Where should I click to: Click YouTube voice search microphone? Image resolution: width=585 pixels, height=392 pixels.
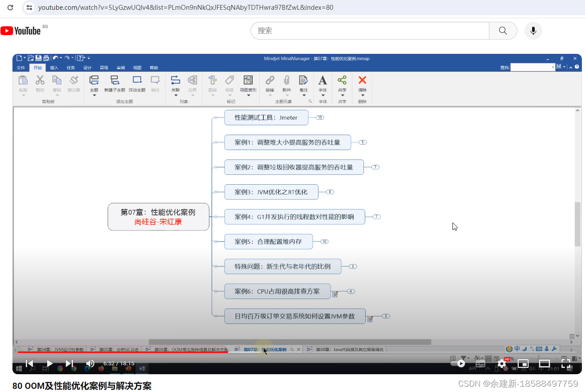click(533, 31)
